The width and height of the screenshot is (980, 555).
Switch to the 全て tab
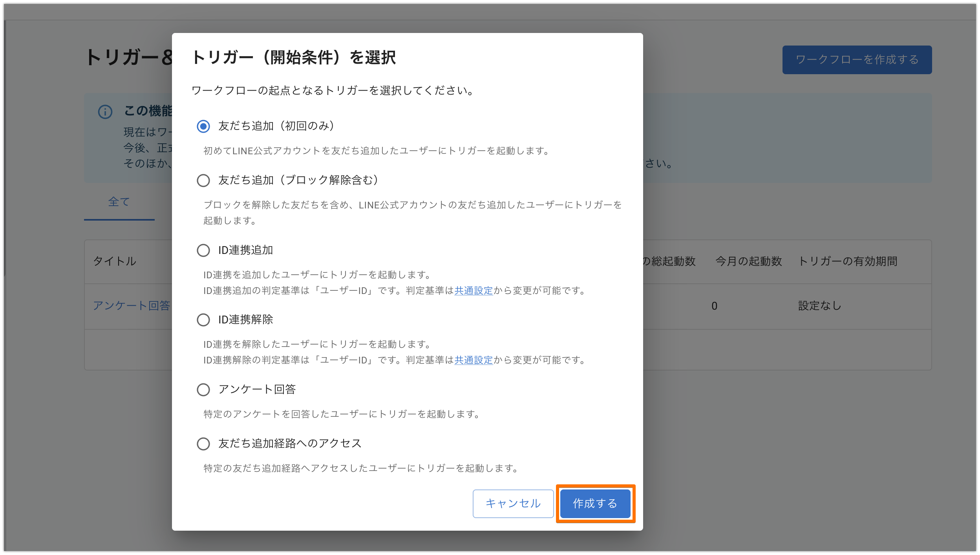point(119,202)
